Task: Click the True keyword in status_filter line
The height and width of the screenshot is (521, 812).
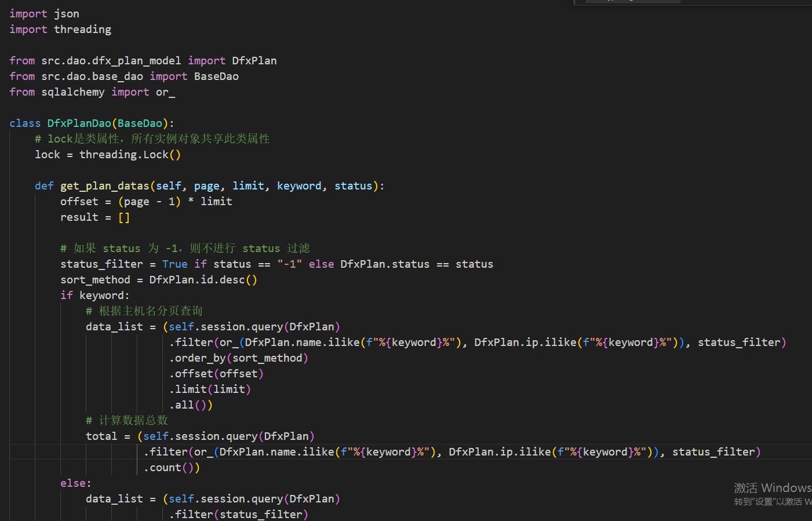Action: [x=174, y=264]
